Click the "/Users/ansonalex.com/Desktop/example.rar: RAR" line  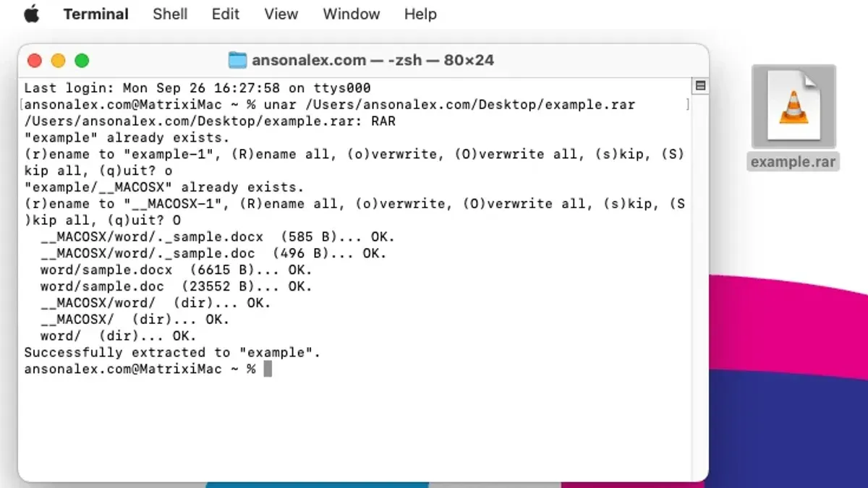(210, 121)
